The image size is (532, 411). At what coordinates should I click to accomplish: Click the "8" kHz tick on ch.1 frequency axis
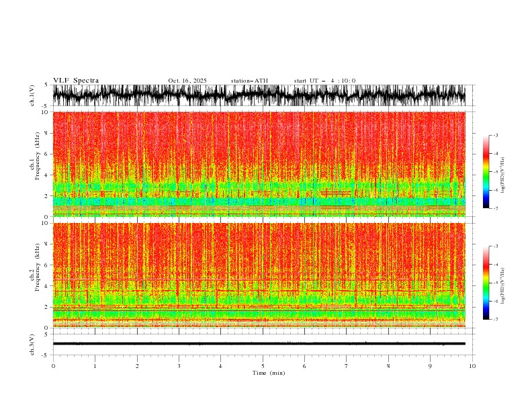[x=47, y=133]
